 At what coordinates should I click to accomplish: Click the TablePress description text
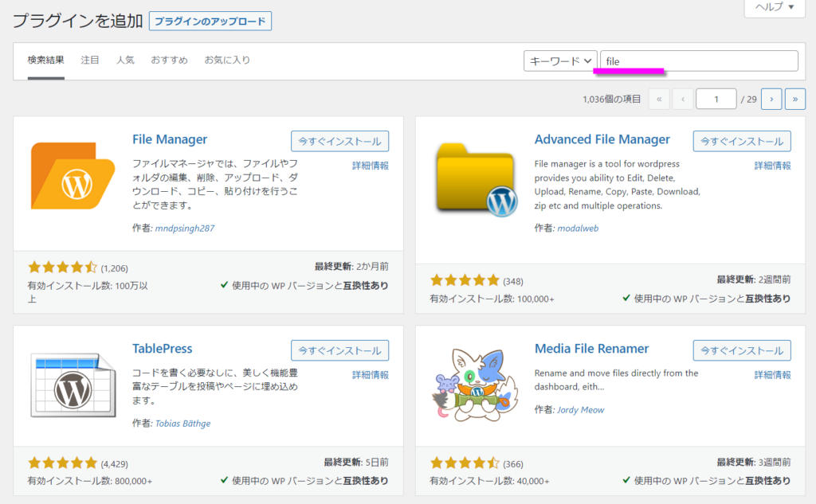[215, 386]
